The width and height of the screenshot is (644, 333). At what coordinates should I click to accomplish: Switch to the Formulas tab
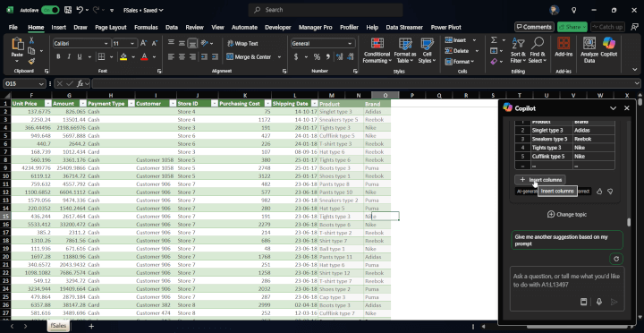[x=146, y=27]
